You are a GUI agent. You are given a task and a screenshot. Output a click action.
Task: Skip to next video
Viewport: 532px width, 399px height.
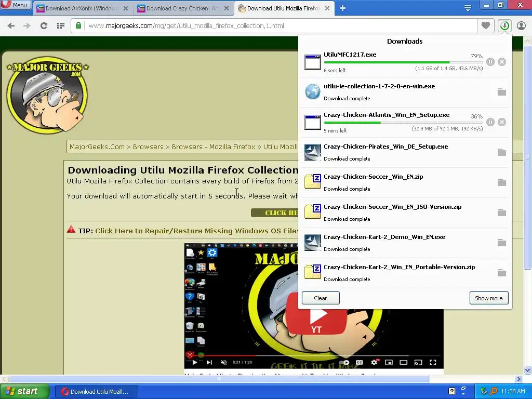click(209, 362)
